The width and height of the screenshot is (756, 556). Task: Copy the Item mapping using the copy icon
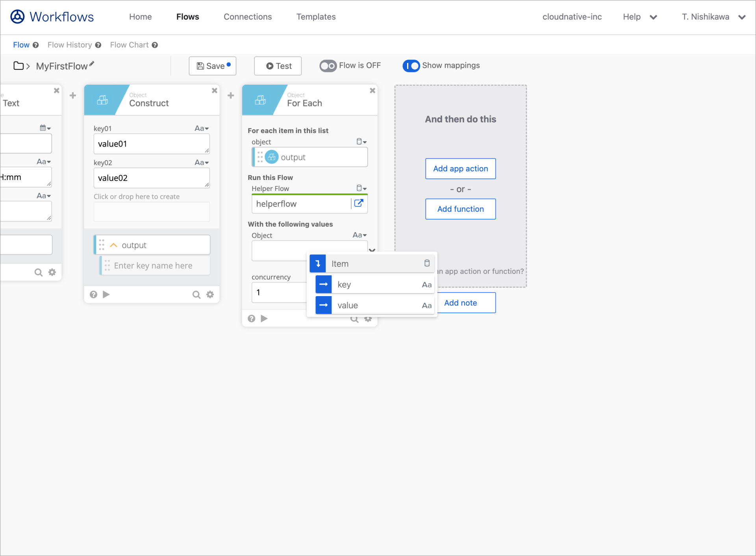click(427, 263)
